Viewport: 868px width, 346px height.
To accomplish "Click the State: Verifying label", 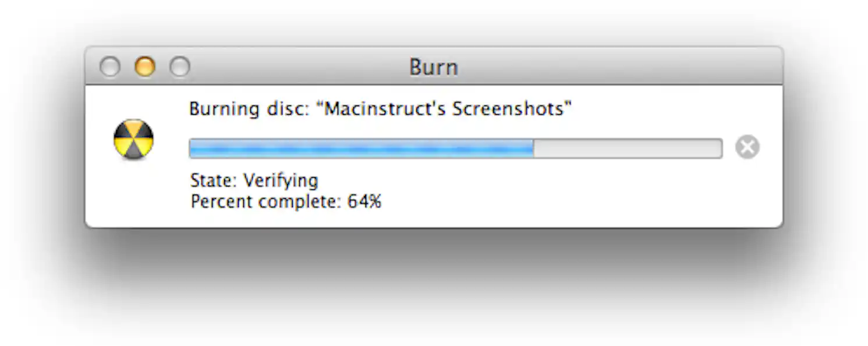I will click(254, 180).
